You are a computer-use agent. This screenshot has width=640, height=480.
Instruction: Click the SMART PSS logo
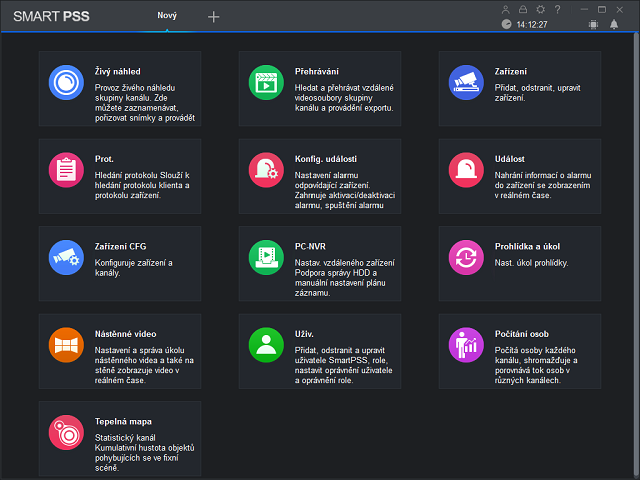pyautogui.click(x=51, y=16)
